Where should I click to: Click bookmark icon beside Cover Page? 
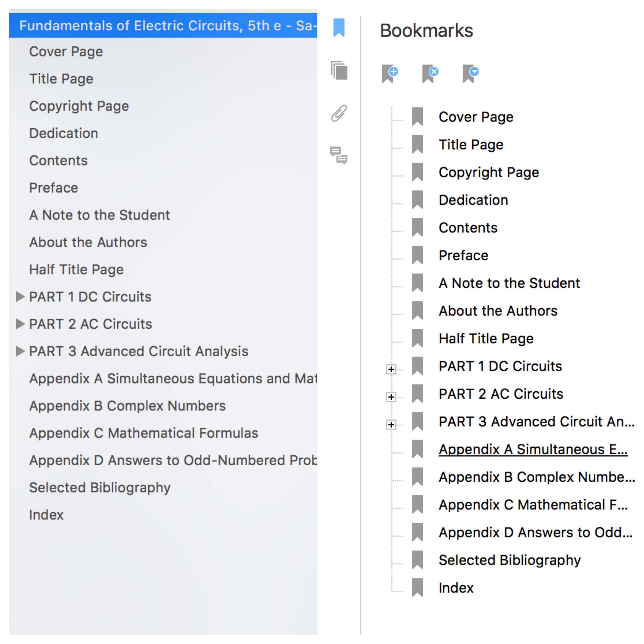coord(417,117)
